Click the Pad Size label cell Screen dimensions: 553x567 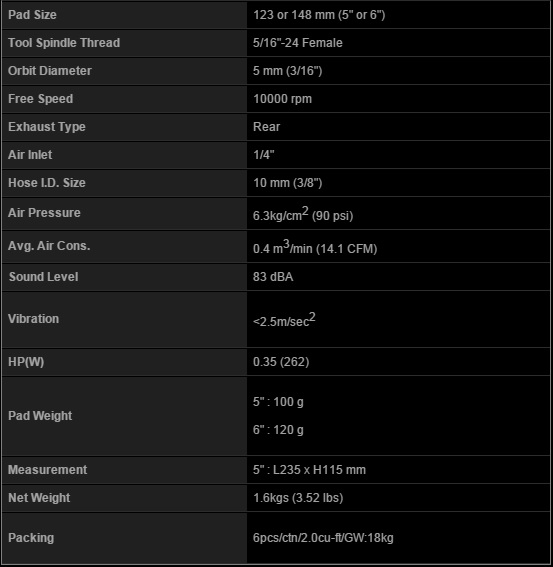[124, 15]
